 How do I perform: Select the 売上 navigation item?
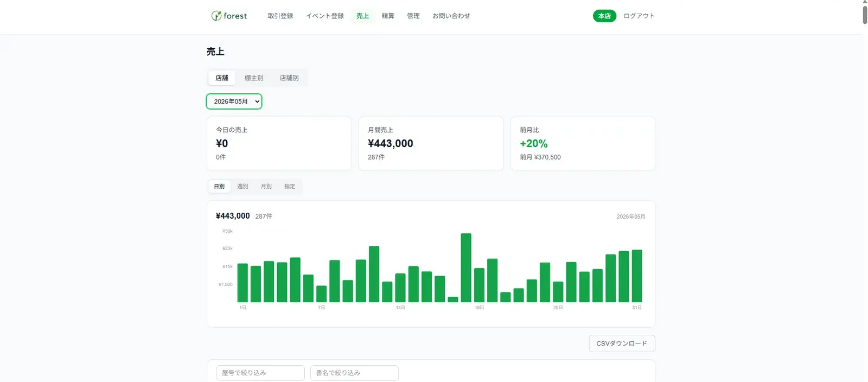point(362,16)
